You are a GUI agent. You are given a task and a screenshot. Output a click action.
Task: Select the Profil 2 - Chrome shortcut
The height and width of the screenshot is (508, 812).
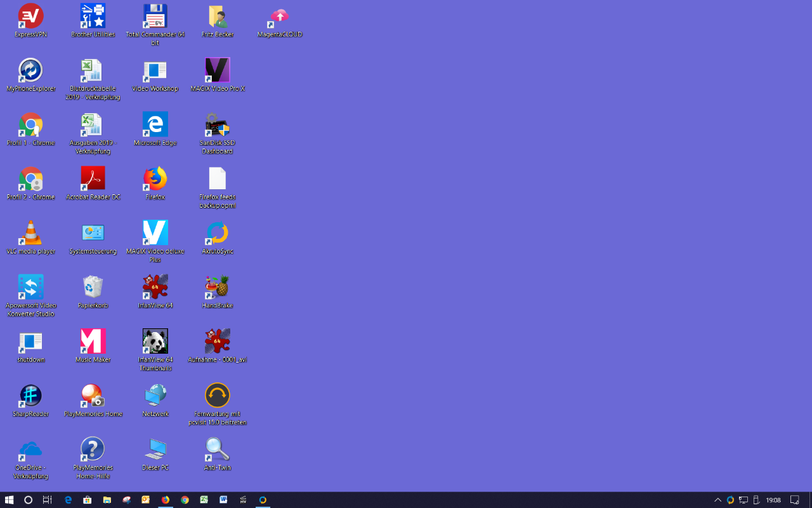point(30,179)
